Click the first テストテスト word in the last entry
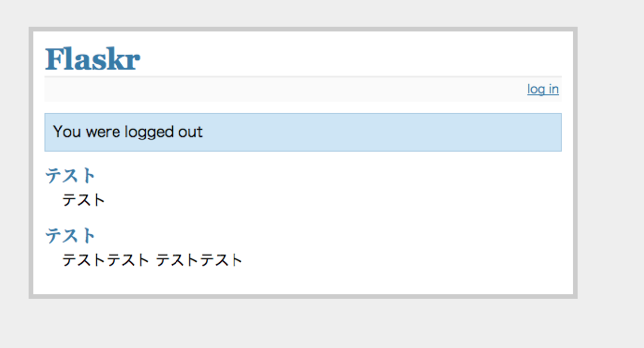The width and height of the screenshot is (644, 348). [105, 260]
